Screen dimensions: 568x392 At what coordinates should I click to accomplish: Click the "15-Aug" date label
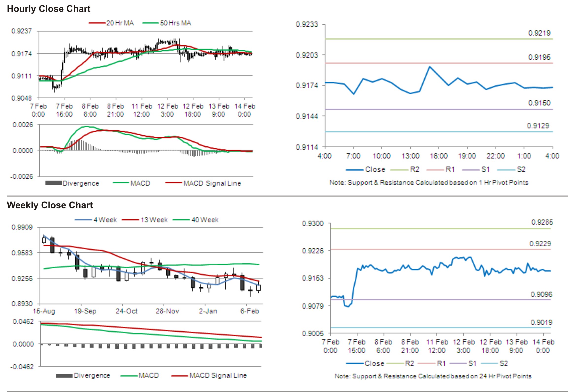[x=44, y=311]
